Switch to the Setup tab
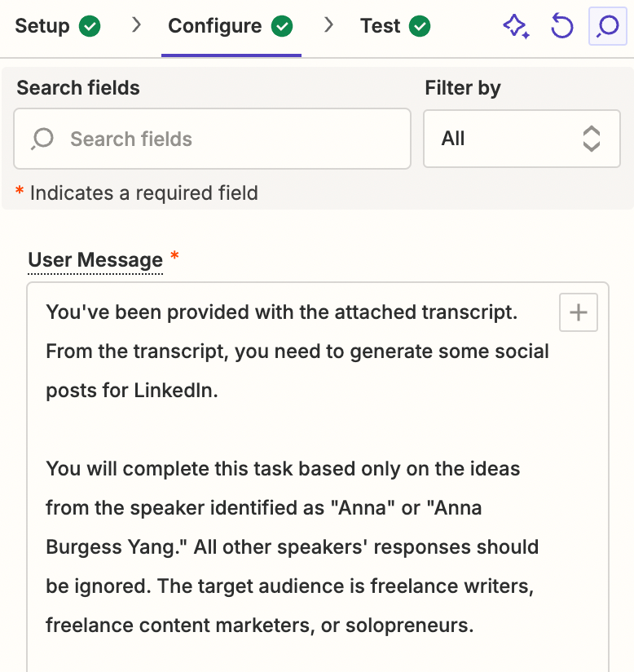Screen dimensions: 634x672 [x=42, y=26]
